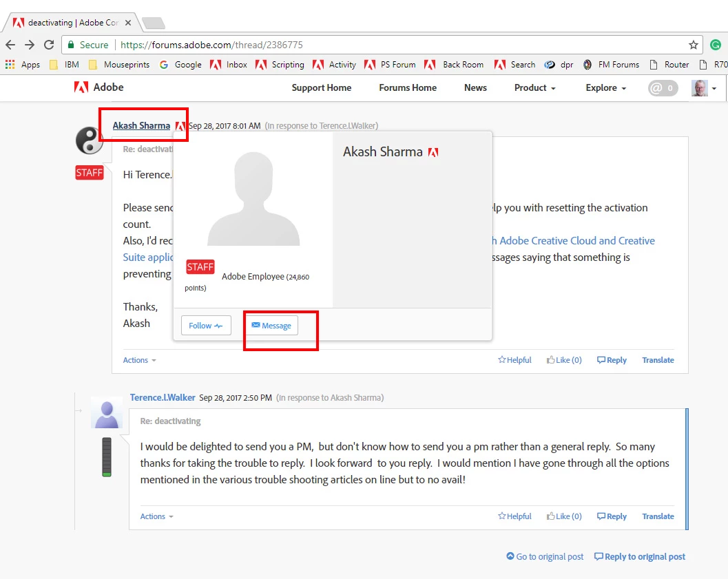Click the Adobe logo in header
Image resolution: width=728 pixels, height=579 pixels.
(99, 87)
